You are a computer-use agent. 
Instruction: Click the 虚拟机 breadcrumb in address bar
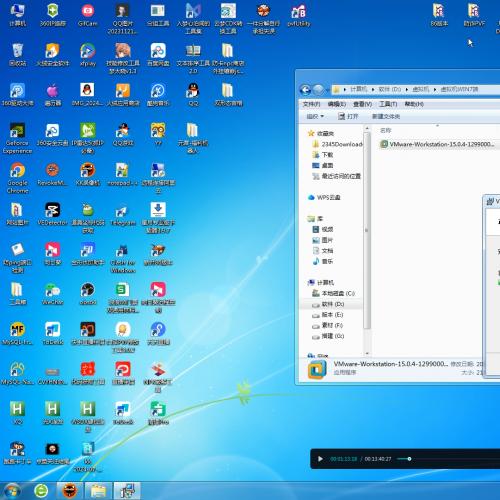coord(421,89)
